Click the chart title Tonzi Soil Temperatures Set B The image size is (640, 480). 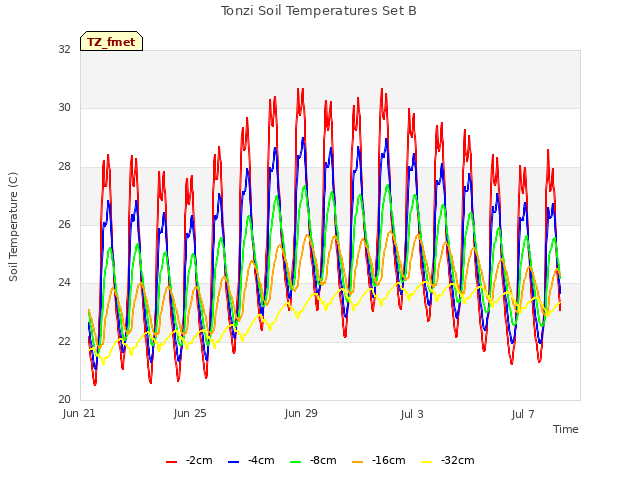tap(319, 11)
